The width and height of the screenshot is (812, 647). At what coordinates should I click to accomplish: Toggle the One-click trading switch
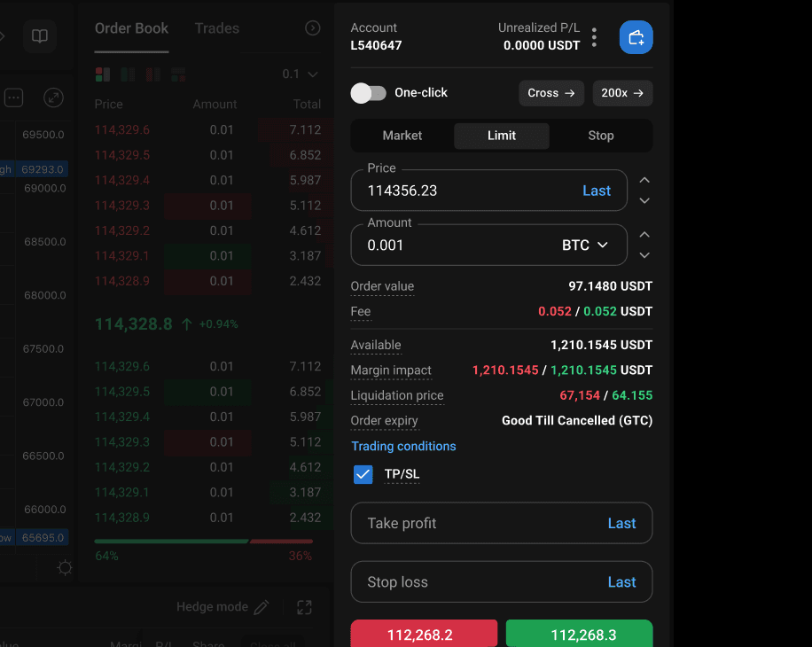(369, 93)
